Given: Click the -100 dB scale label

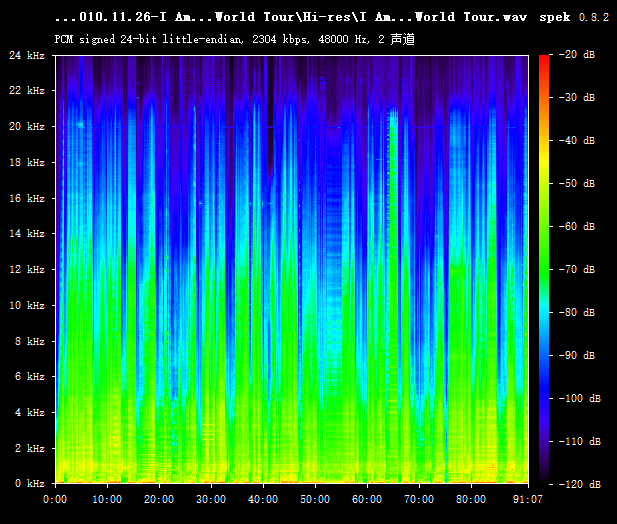Looking at the screenshot, I should coord(580,398).
